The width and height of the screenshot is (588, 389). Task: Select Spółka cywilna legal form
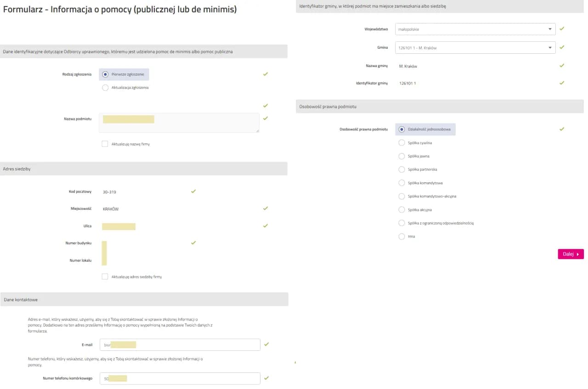(402, 143)
